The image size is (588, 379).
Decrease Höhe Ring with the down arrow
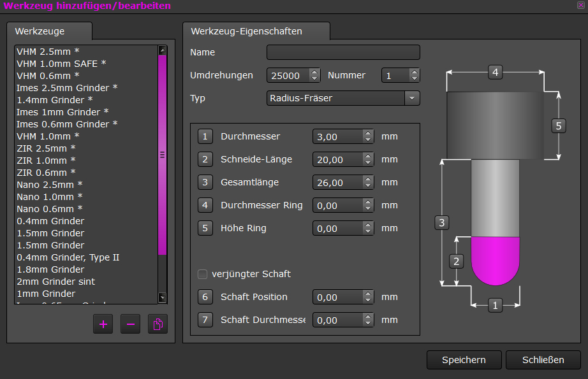click(x=368, y=231)
